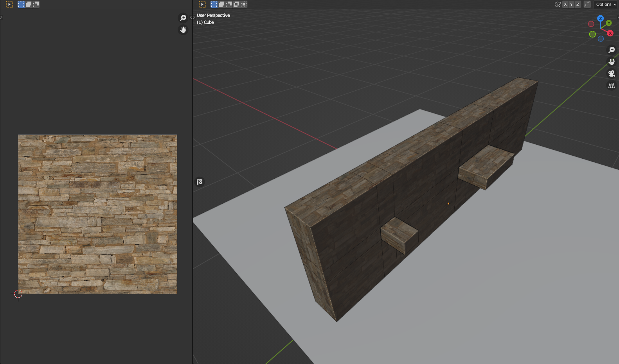This screenshot has height=364, width=619.
Task: Click negative Z axis blue circle gizmo
Action: point(601,39)
